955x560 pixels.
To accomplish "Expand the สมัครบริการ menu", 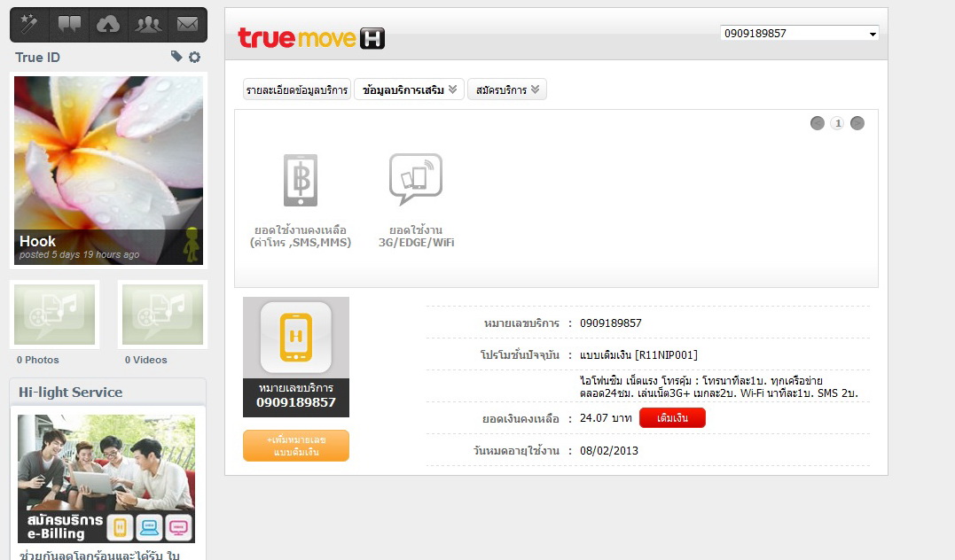I will pyautogui.click(x=506, y=89).
